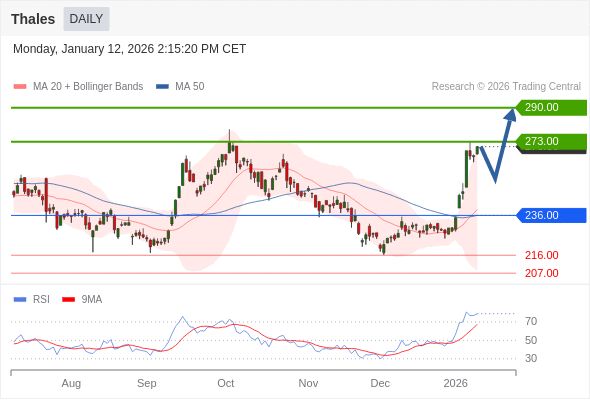Click the MA 50 legend swatch
The height and width of the screenshot is (400, 590).
(x=162, y=87)
